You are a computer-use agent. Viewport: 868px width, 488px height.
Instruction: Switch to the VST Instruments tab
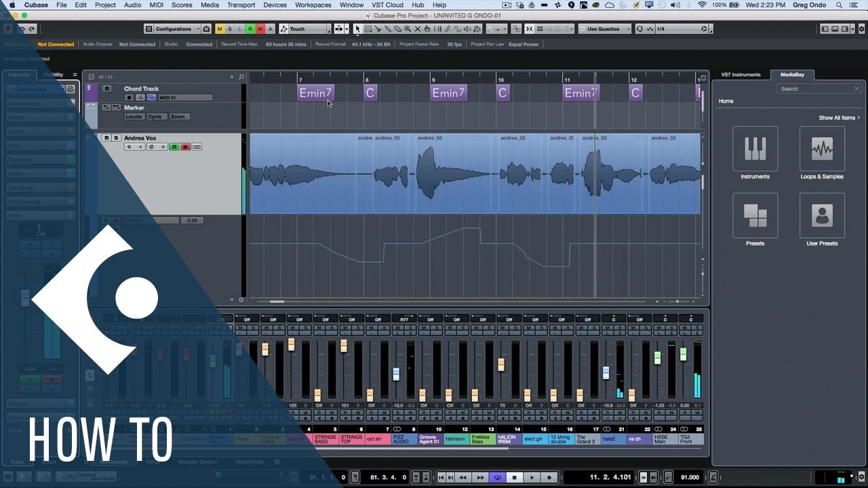(741, 75)
